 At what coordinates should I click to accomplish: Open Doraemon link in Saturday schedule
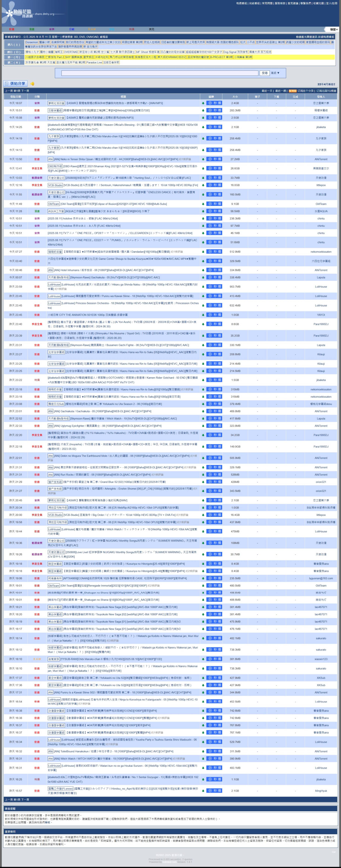[32, 42]
